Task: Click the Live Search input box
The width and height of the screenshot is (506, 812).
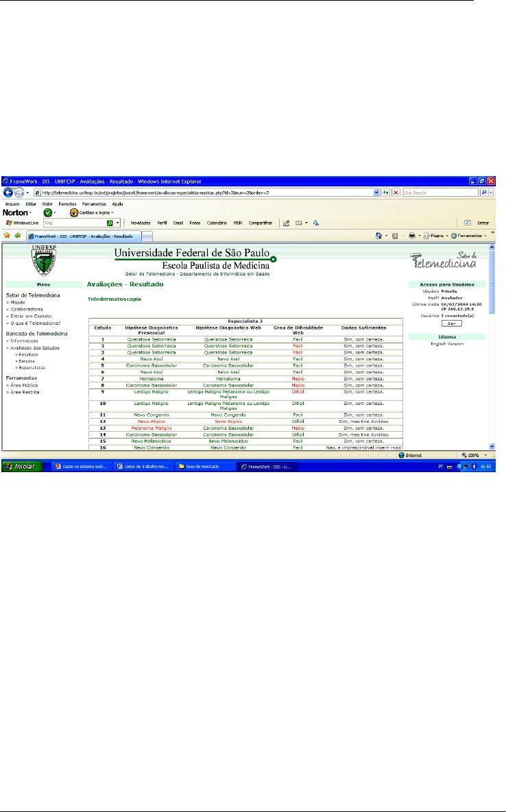Action: [441, 193]
